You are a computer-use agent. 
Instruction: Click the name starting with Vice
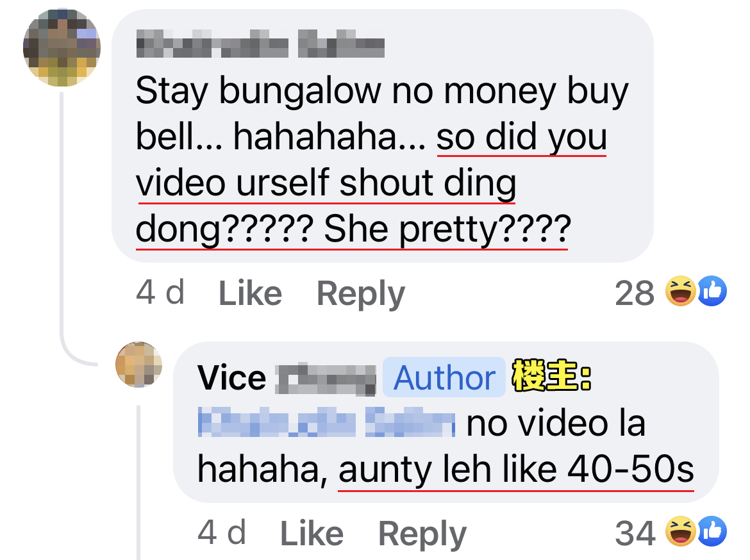(287, 378)
